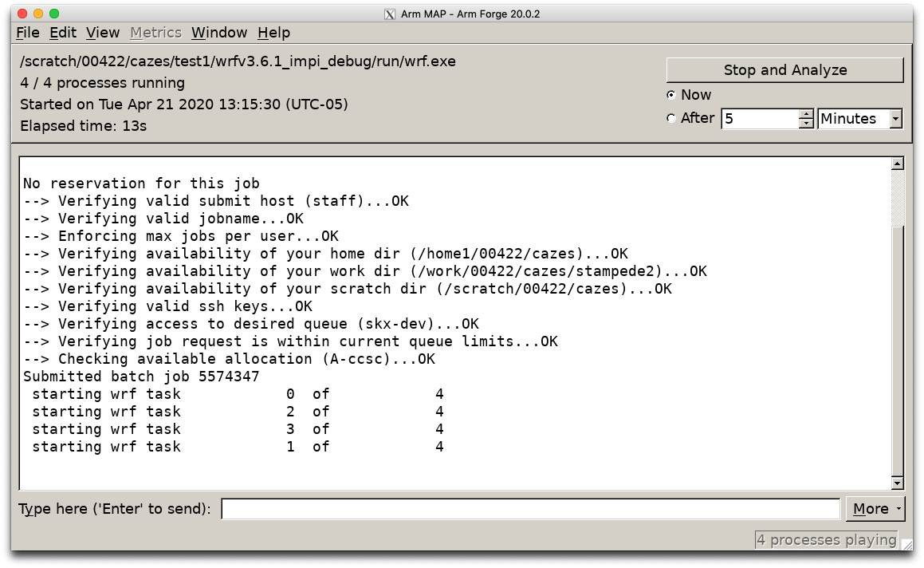Select the Now radio button

point(671,95)
